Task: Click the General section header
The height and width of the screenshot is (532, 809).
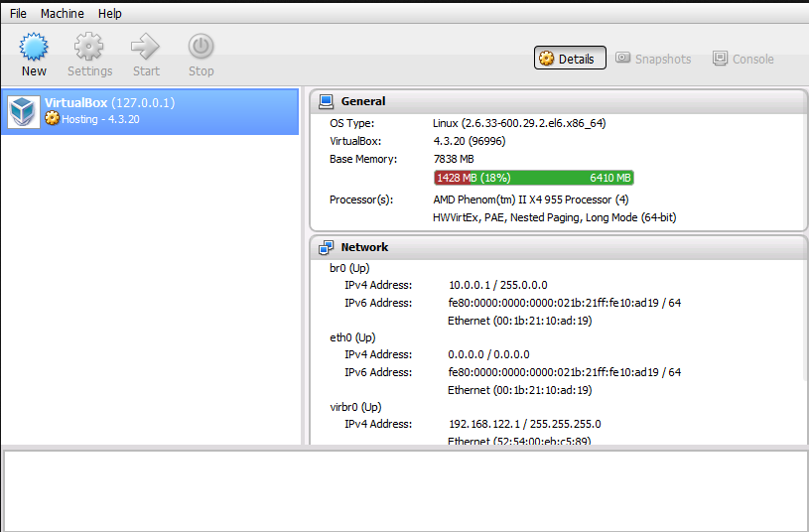Action: 558,101
